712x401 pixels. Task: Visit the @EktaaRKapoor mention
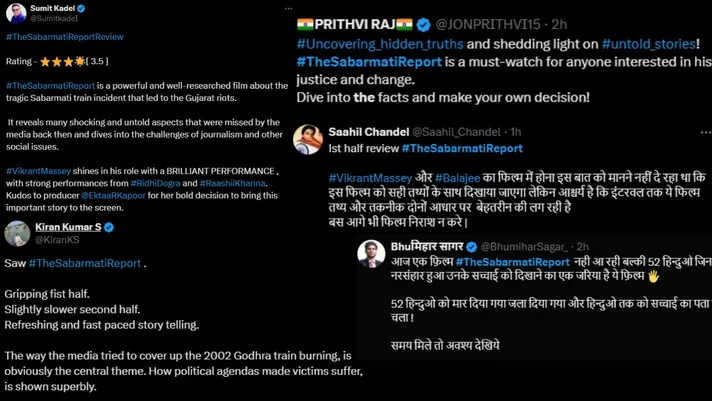click(113, 196)
